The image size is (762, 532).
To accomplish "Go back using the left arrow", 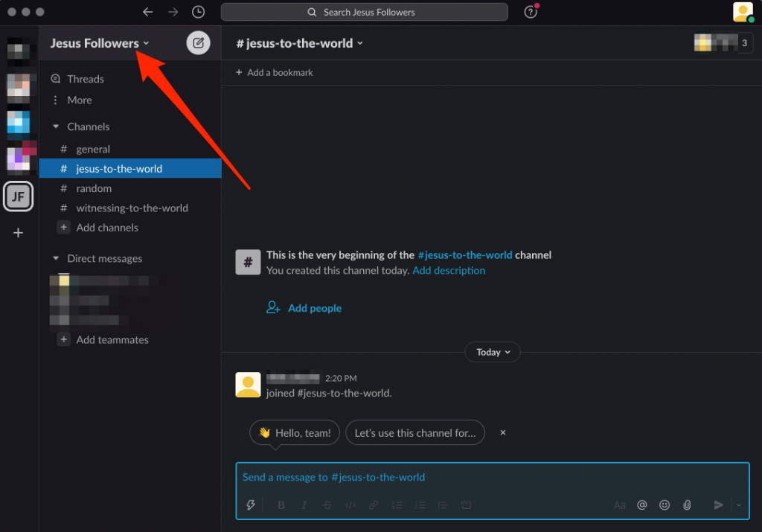I will (x=148, y=12).
